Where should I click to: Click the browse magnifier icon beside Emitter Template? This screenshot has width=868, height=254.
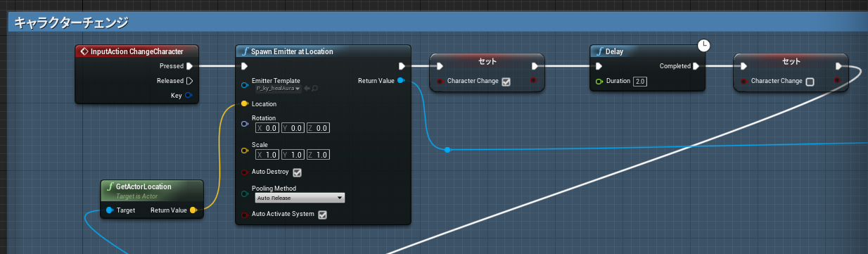(315, 89)
